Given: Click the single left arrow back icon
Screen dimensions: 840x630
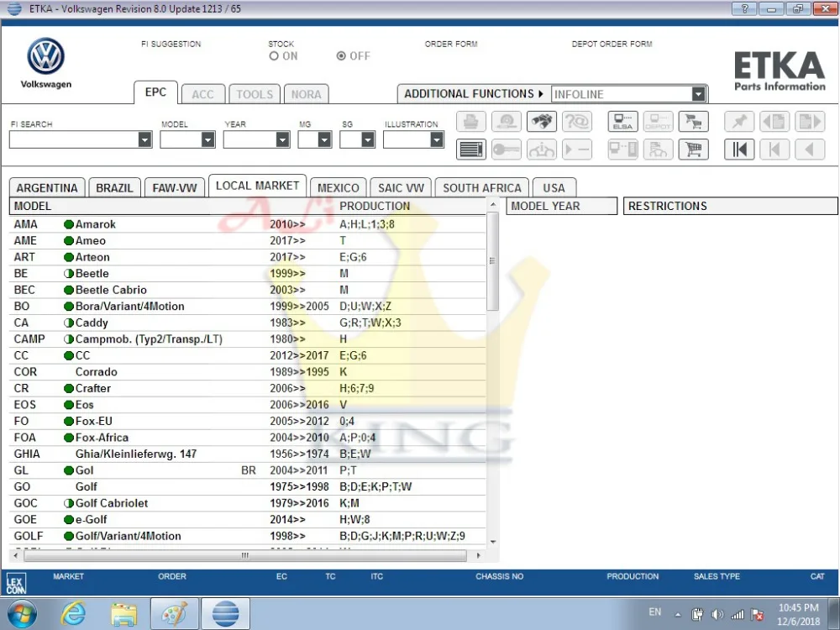Looking at the screenshot, I should 810,150.
